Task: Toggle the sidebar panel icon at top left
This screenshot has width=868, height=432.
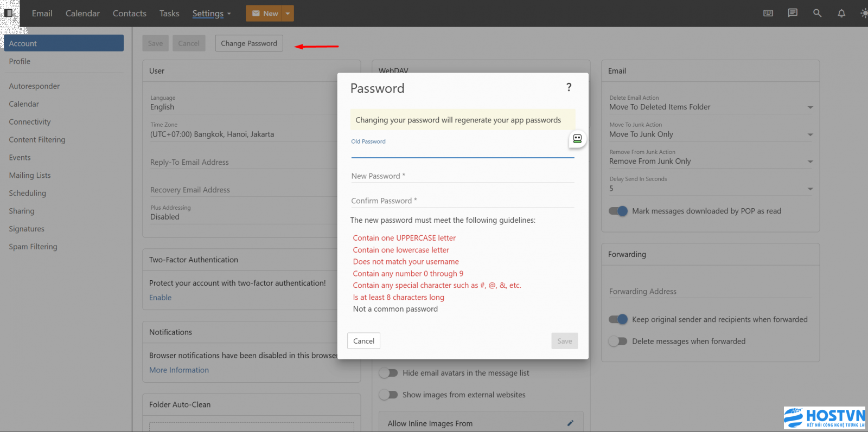Action: coord(8,12)
